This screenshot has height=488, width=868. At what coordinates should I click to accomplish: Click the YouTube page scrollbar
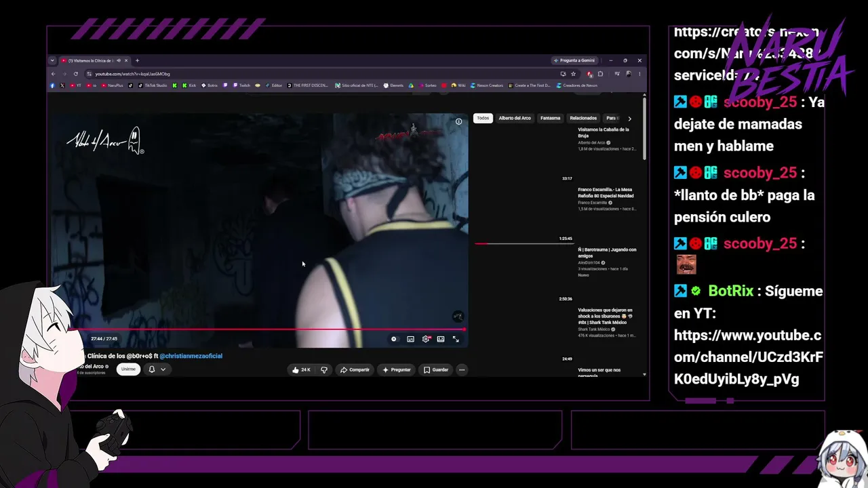click(644, 129)
